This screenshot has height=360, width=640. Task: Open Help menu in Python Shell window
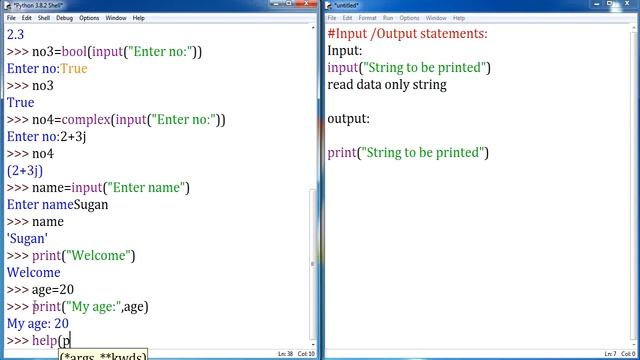138,18
